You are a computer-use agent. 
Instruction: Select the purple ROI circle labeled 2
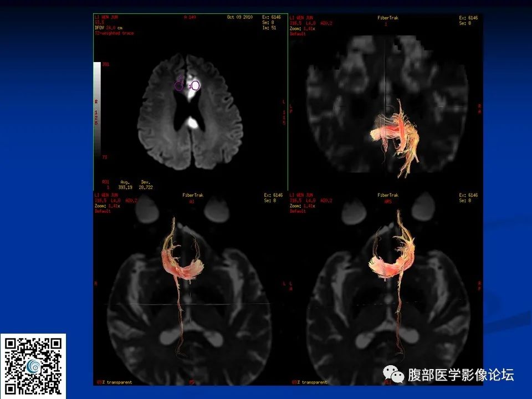tap(179, 86)
